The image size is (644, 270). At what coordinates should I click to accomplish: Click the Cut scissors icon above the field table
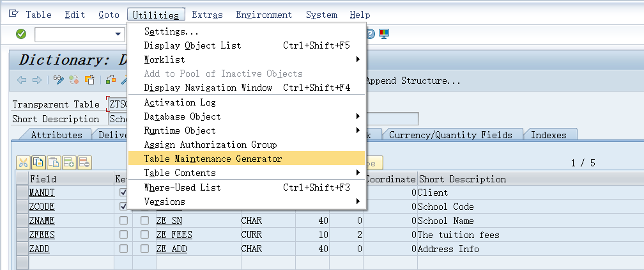pos(23,163)
